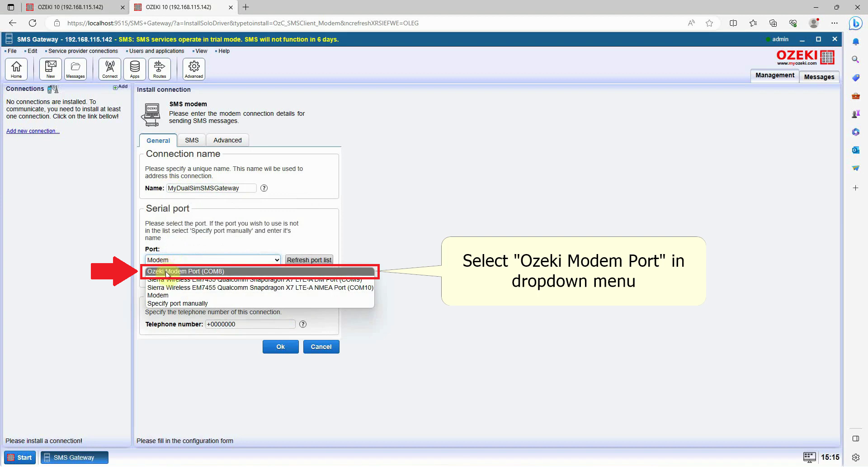Image resolution: width=868 pixels, height=467 pixels.
Task: Choose Sierra Wireless NMEA Port (COM10) option
Action: click(x=260, y=288)
